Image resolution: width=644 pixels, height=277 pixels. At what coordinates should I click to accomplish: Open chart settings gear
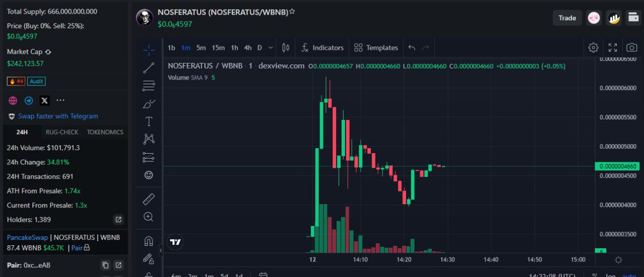coord(593,47)
